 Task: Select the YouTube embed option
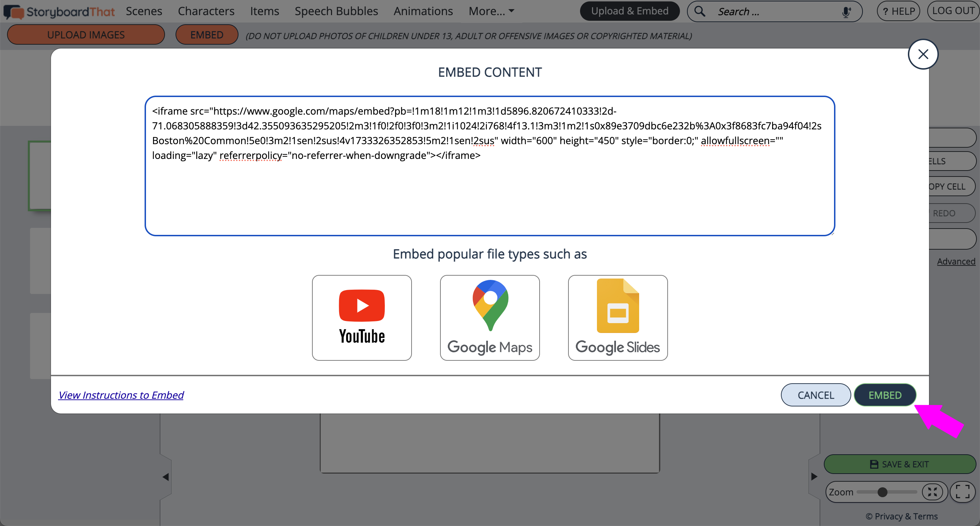362,317
